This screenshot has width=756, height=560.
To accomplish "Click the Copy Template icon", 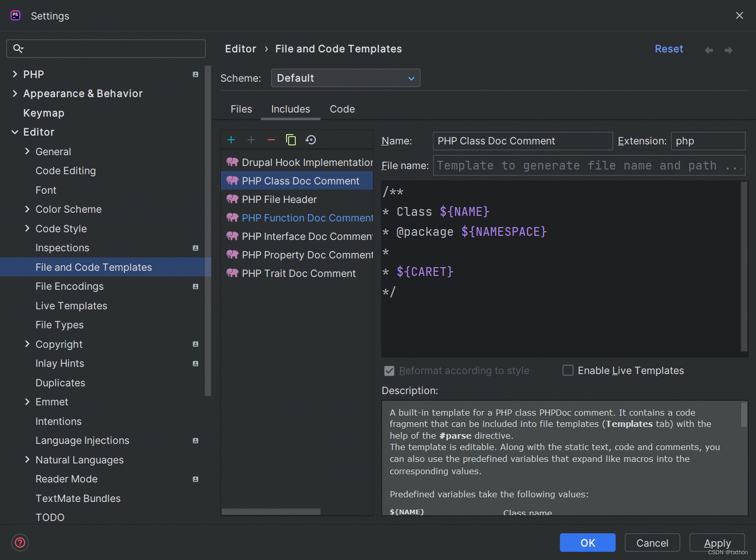I will [291, 140].
